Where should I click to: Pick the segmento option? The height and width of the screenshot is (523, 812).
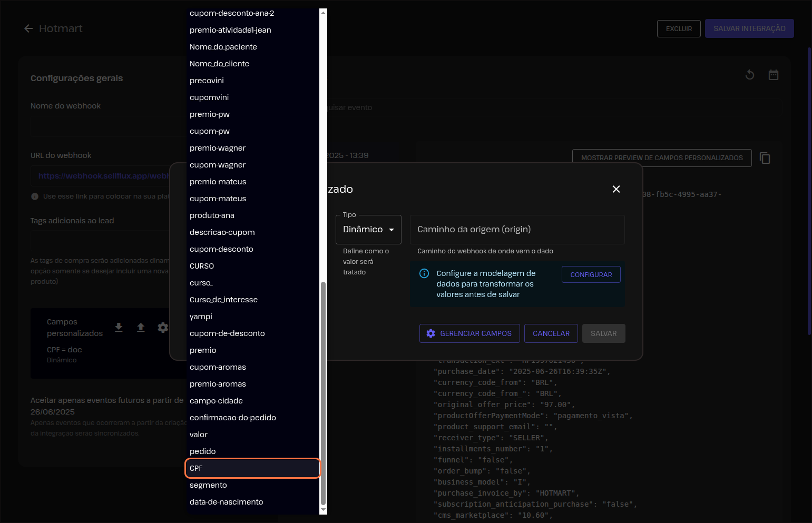point(209,485)
